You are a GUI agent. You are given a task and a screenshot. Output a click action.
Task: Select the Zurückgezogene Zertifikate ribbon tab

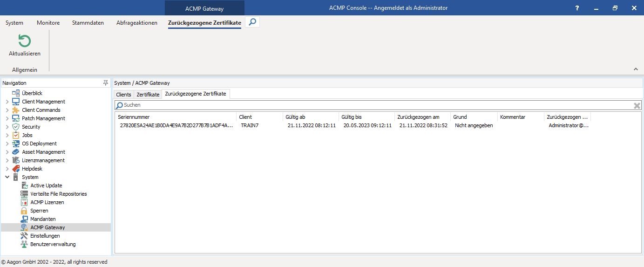click(204, 23)
